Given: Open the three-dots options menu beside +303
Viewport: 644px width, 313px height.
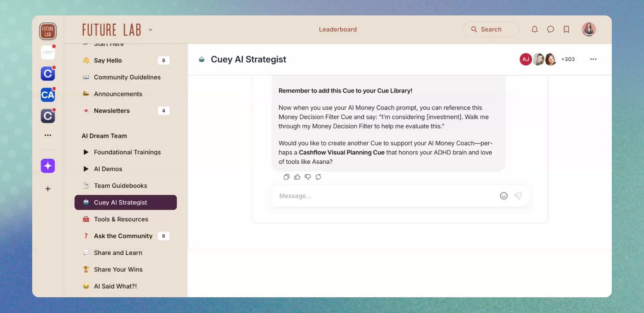Looking at the screenshot, I should coord(593,59).
